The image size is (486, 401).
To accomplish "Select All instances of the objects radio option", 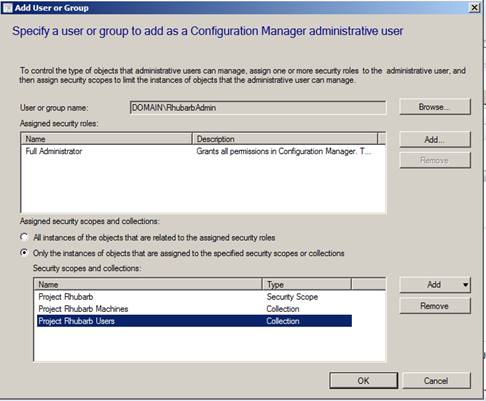I will [24, 237].
